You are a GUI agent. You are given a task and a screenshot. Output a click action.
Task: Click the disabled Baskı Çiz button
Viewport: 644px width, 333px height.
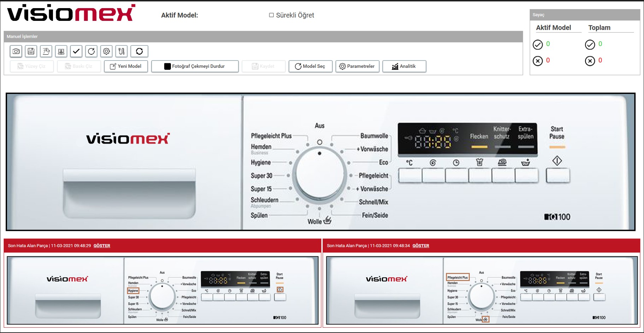coord(79,66)
